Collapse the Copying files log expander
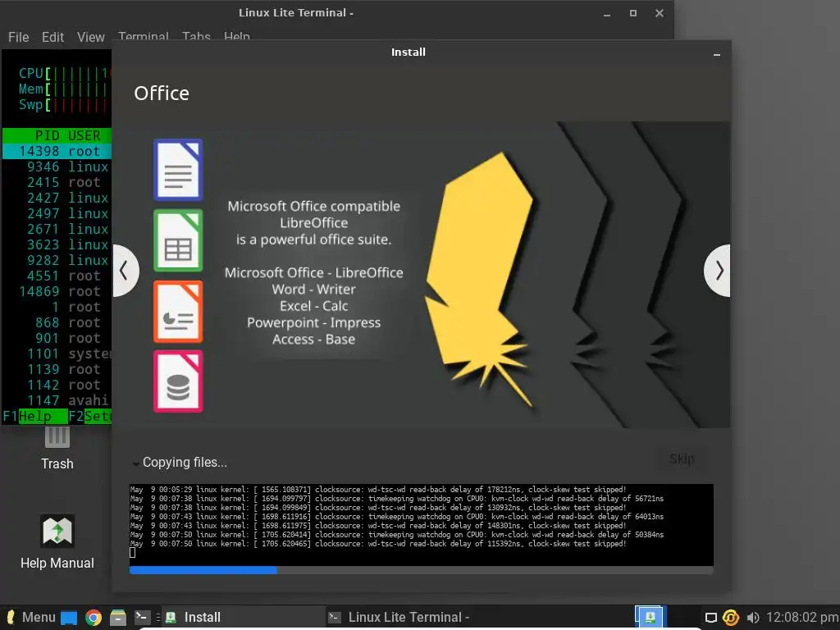Viewport: 840px width, 630px height. coord(135,463)
